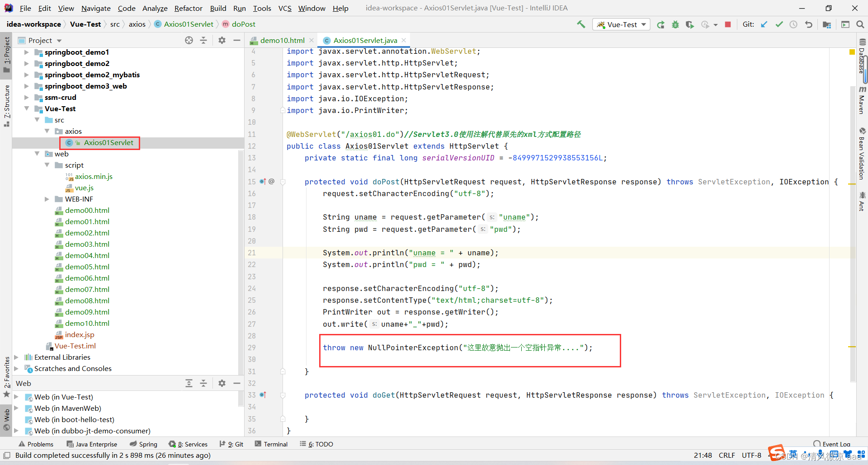The width and height of the screenshot is (868, 465).
Task: Select index.jsp file
Action: point(80,335)
